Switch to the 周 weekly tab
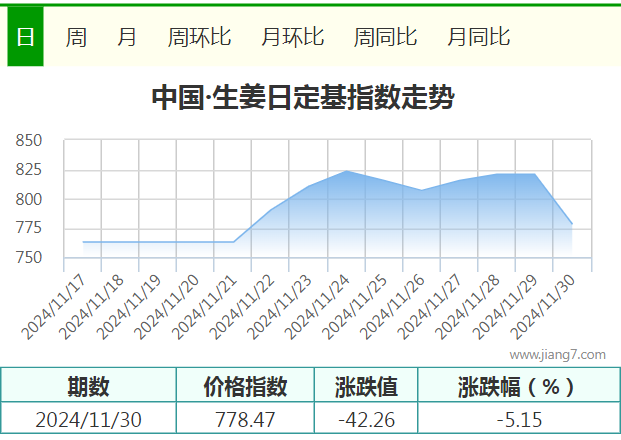 [x=76, y=37]
